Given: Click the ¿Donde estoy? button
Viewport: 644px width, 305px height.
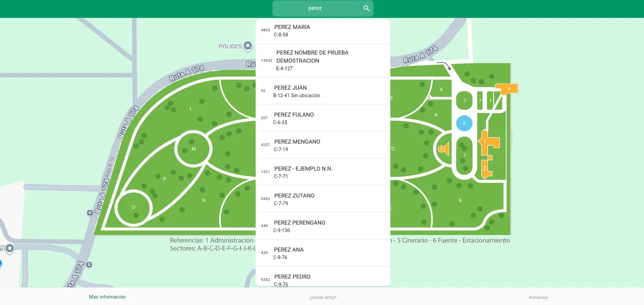Looking at the screenshot, I should (x=323, y=298).
